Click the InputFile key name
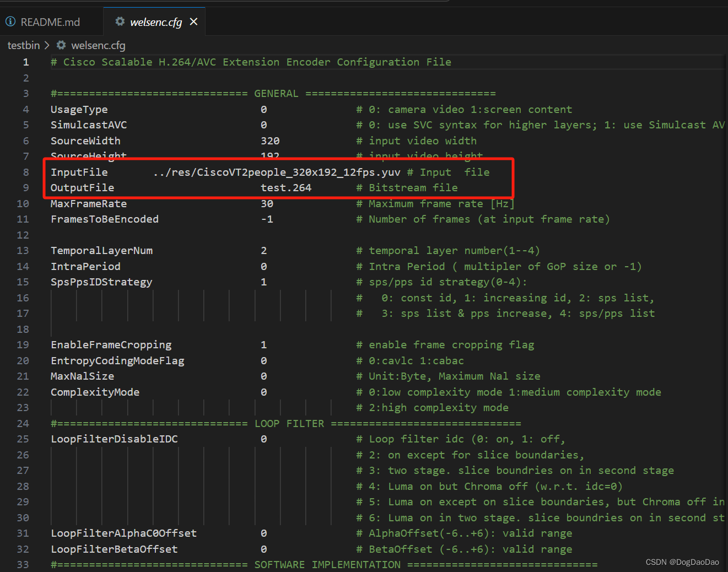The image size is (728, 572). coord(79,172)
